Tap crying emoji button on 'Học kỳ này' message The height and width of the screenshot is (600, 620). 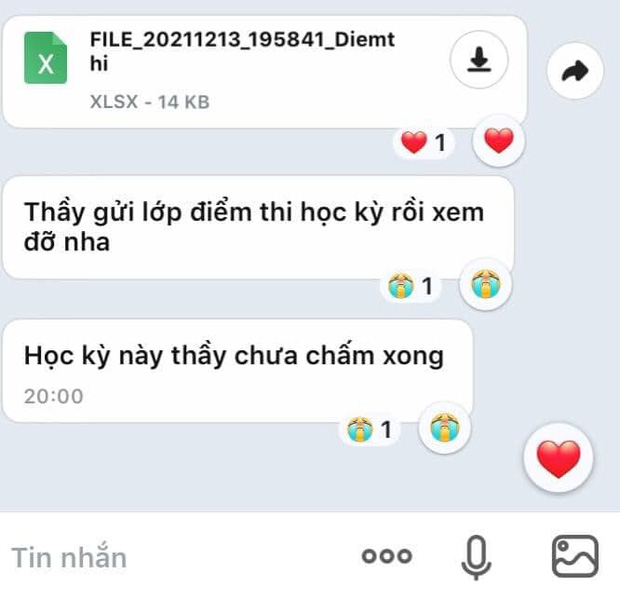[x=444, y=427]
